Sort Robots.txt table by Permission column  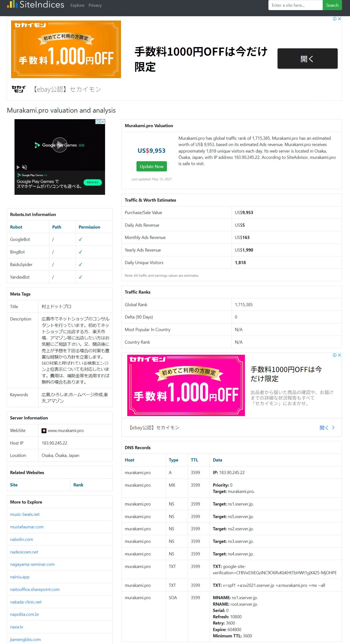[89, 227]
